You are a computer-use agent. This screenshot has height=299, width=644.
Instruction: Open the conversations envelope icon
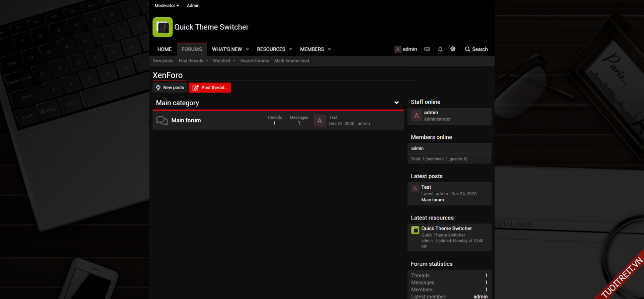point(427,49)
